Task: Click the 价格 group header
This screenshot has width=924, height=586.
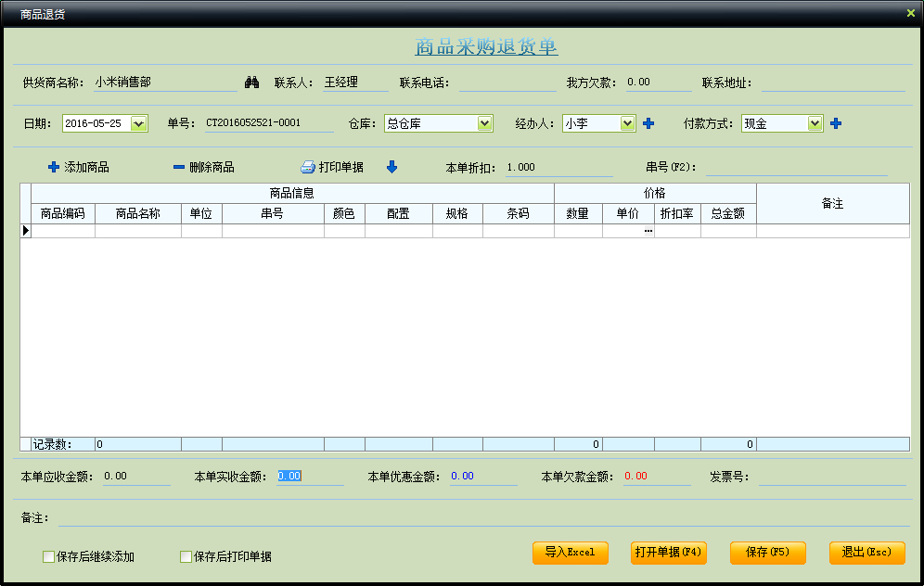Action: [655, 193]
